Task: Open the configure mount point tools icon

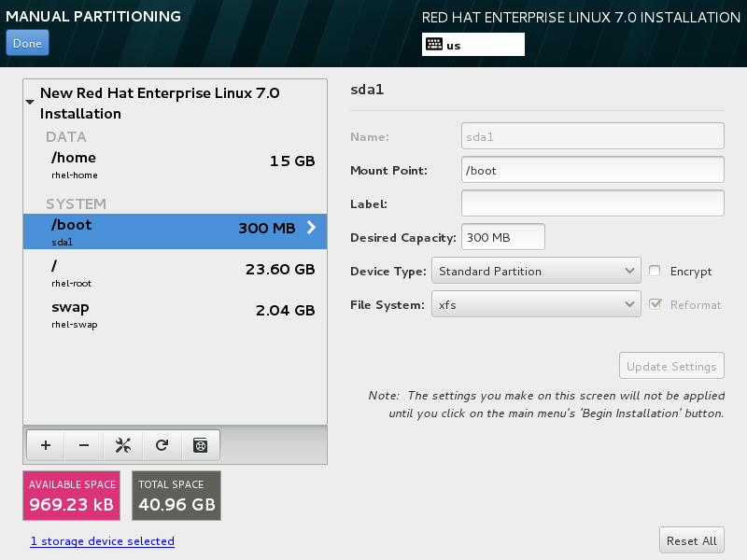Action: point(122,445)
